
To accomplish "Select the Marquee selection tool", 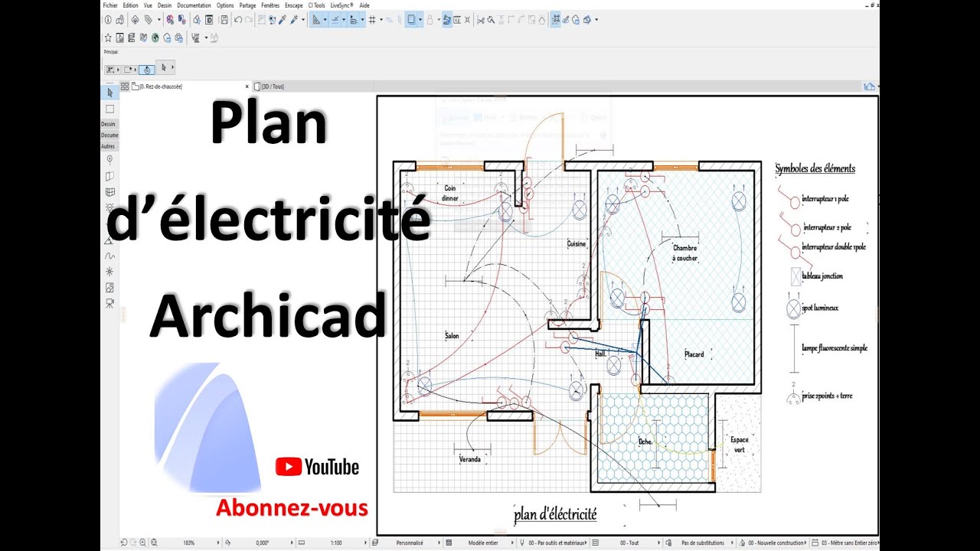I will click(109, 109).
